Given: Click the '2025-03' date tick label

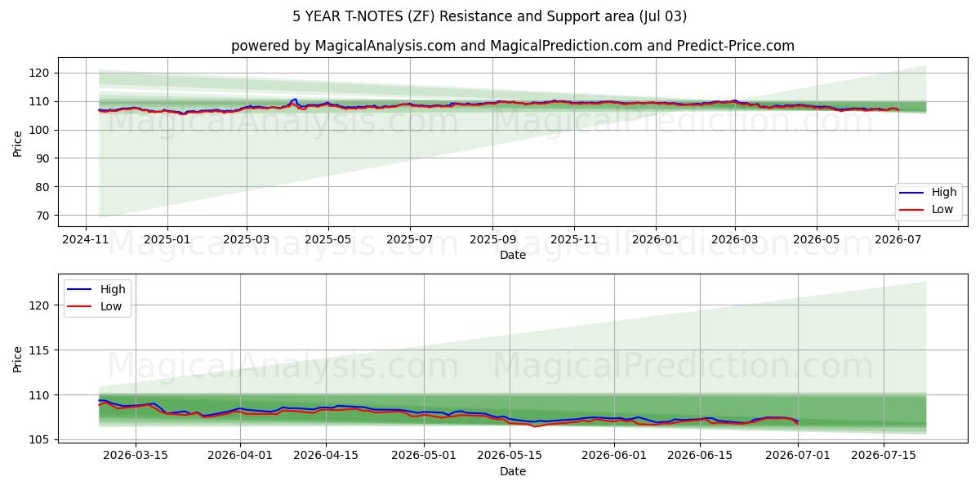Looking at the screenshot, I should point(247,239).
